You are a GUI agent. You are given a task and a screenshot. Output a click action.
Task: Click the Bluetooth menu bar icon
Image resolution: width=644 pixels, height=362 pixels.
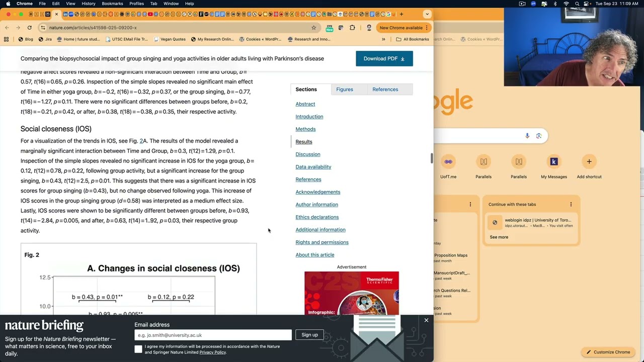(555, 4)
